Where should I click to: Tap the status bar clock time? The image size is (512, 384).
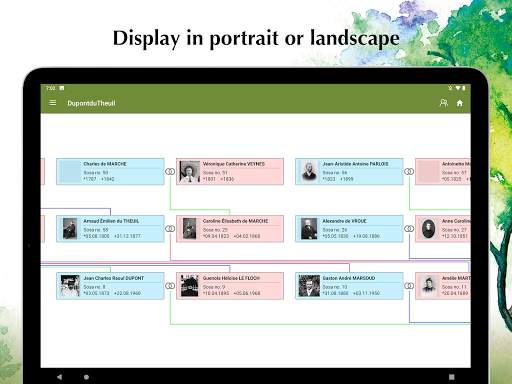(x=51, y=88)
